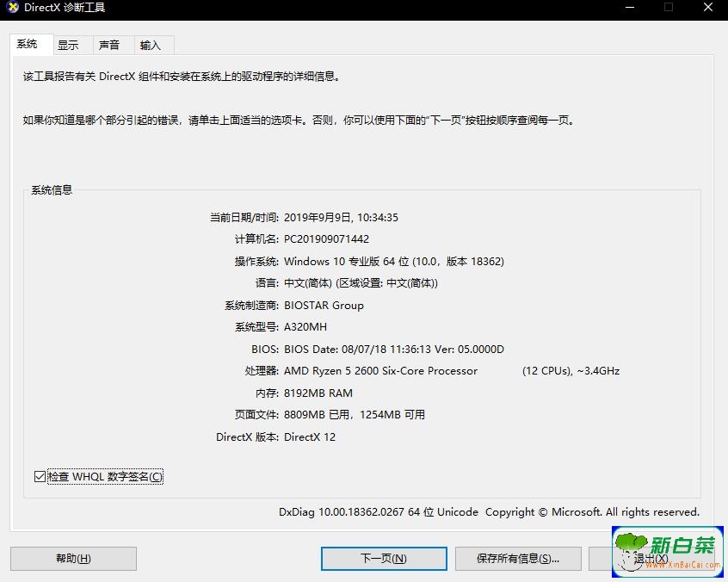Click the system model A320MH
728x582 pixels.
(305, 327)
